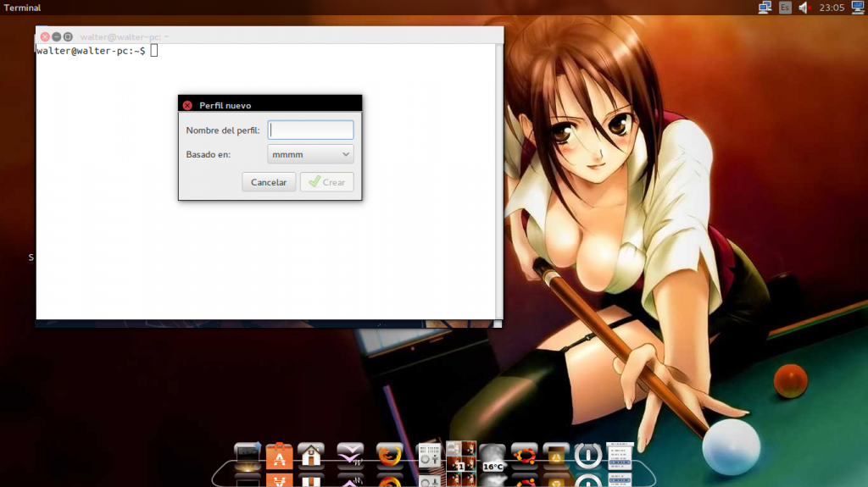This screenshot has height=487, width=868.
Task: Open the Home folder dock icon
Action: click(x=311, y=456)
